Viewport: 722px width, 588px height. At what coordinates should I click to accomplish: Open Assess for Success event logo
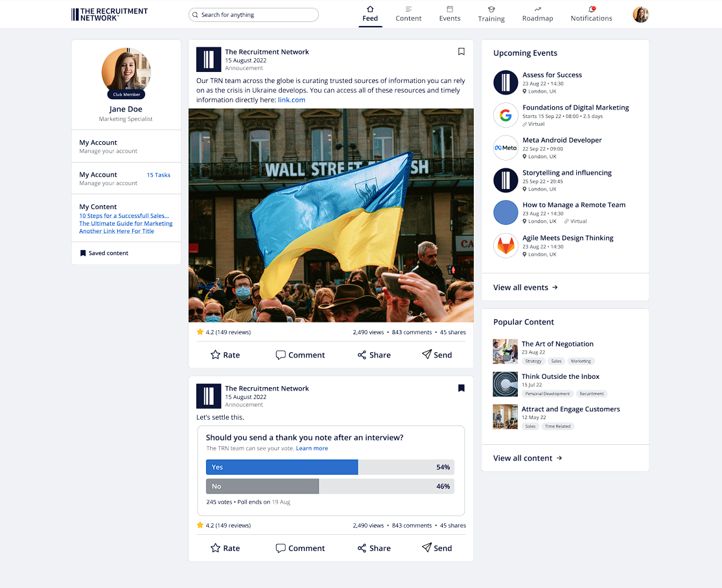tap(506, 82)
